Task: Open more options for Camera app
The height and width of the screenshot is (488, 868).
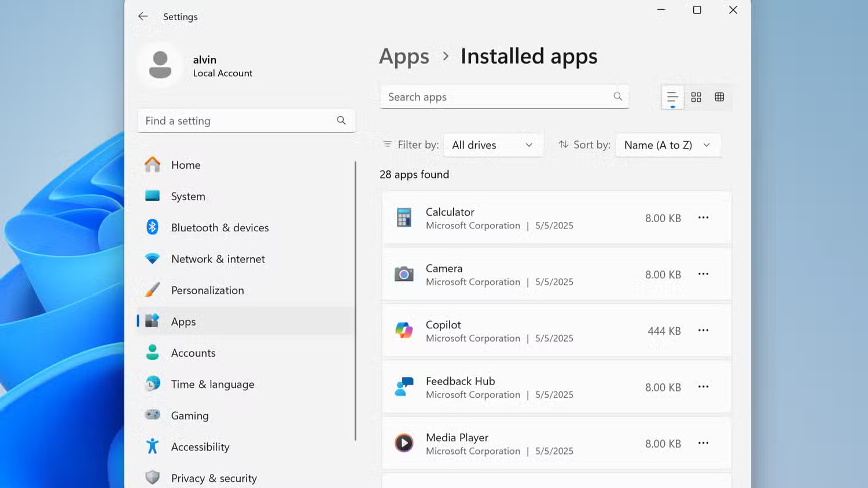Action: [703, 274]
